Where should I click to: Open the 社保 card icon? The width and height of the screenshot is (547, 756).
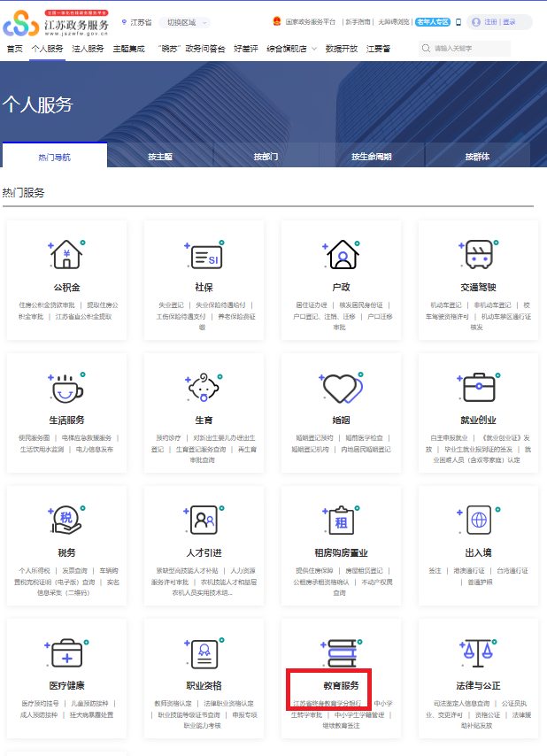click(204, 256)
